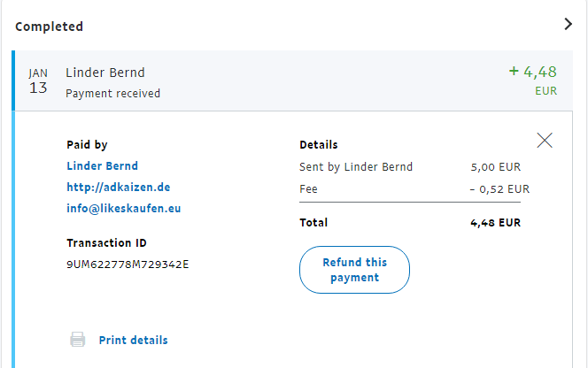Close the transaction details with the X icon

pos(545,140)
